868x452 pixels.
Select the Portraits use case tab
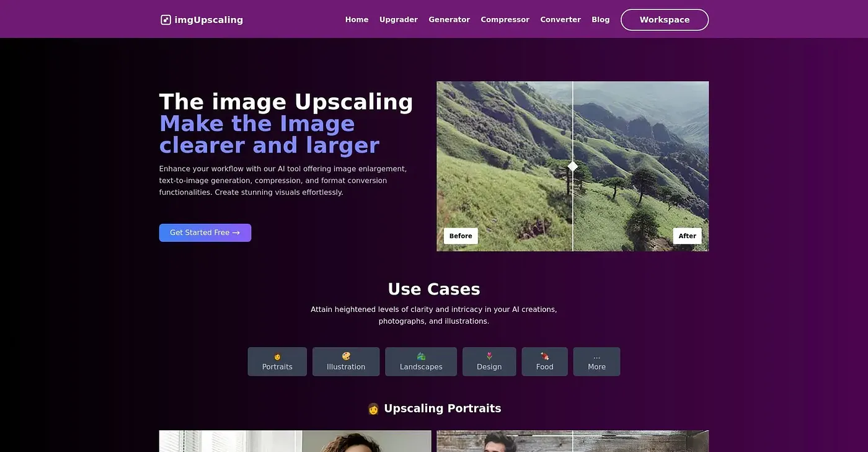tap(277, 361)
